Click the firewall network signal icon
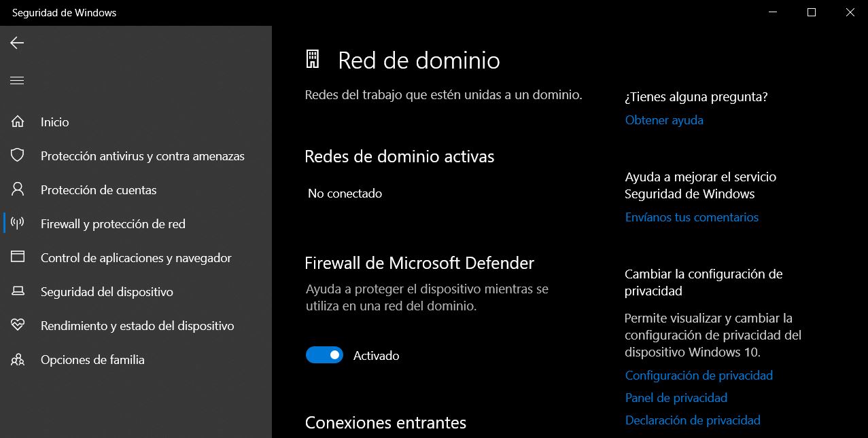 point(18,224)
